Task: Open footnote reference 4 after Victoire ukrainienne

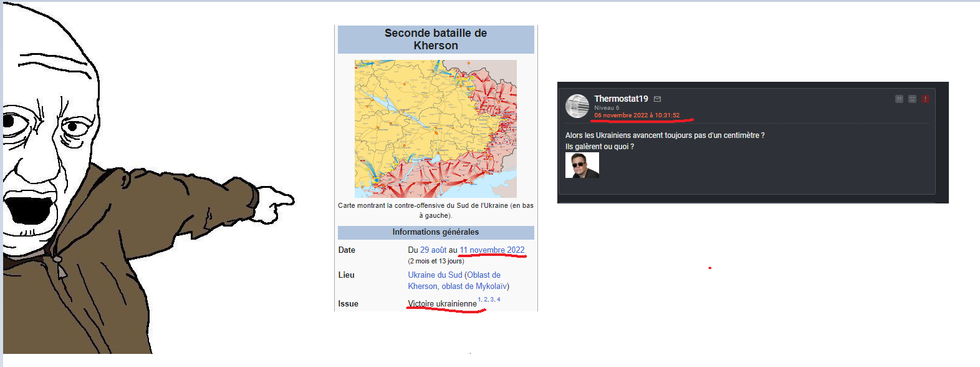Action: 499,300
